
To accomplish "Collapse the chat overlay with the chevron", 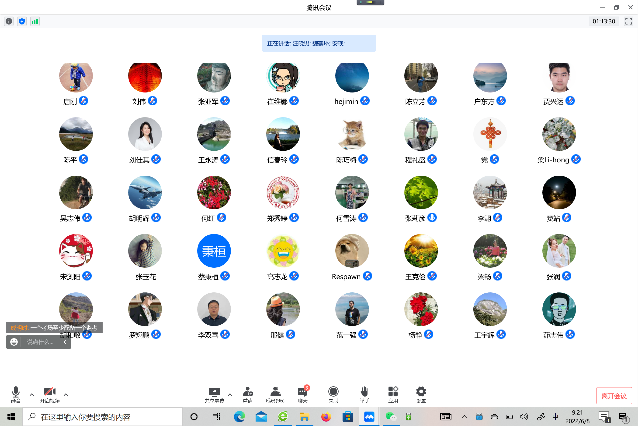I will pos(66,342).
